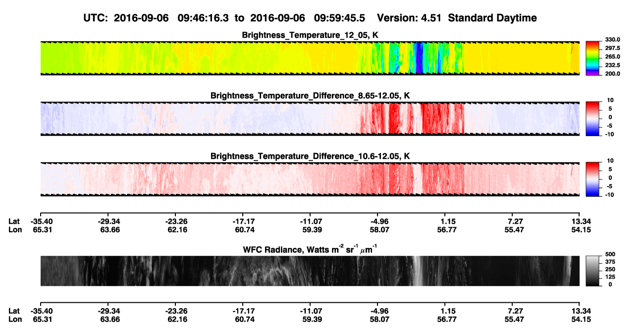The height and width of the screenshot is (330, 644).
Task: Click the 10.6-12.05 difference image strip
Action: pyautogui.click(x=310, y=179)
